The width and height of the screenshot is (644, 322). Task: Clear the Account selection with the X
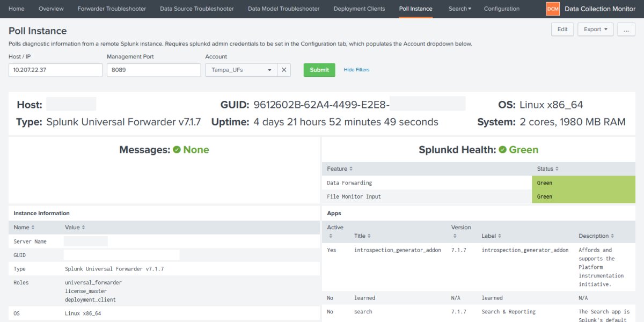(284, 70)
